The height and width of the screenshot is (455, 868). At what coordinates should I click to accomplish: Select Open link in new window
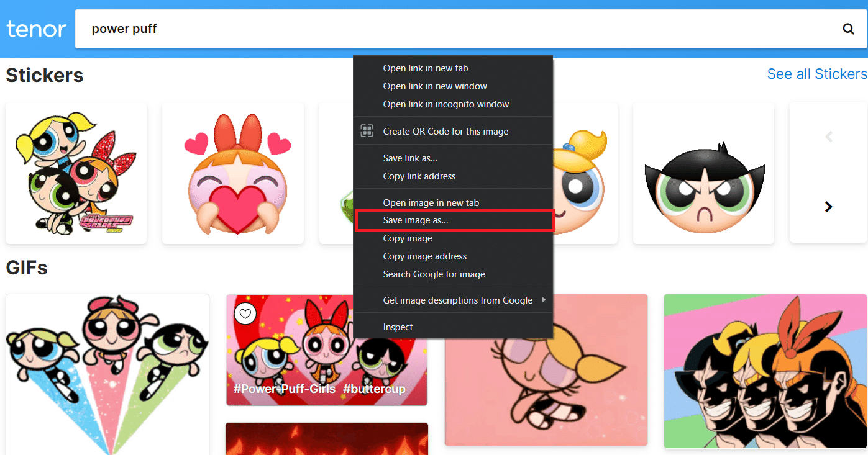click(453, 86)
